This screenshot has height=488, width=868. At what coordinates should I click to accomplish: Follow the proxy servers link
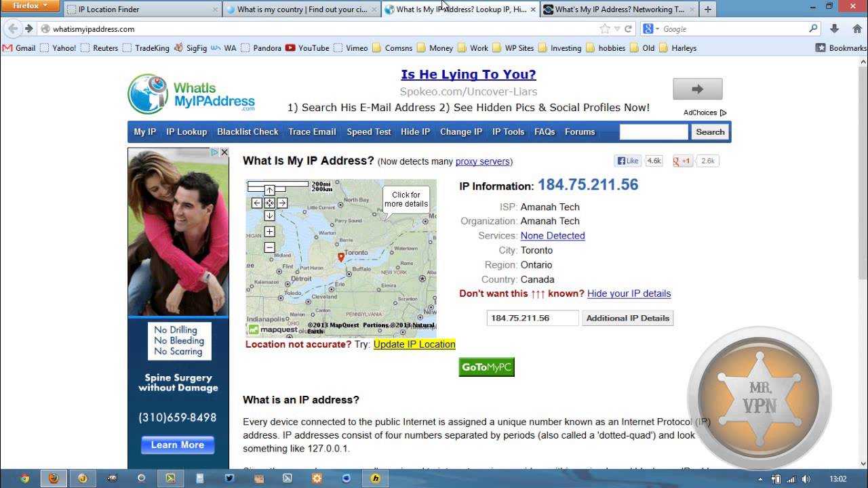coord(482,161)
